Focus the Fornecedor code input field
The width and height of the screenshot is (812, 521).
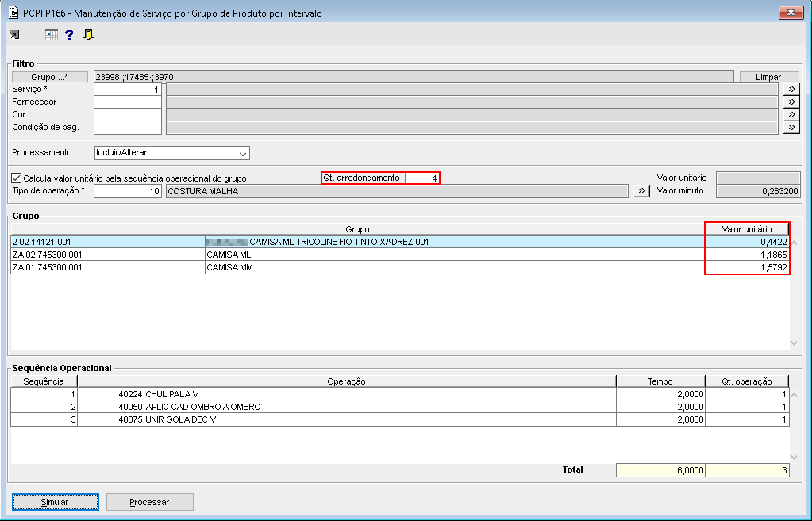pyautogui.click(x=128, y=102)
